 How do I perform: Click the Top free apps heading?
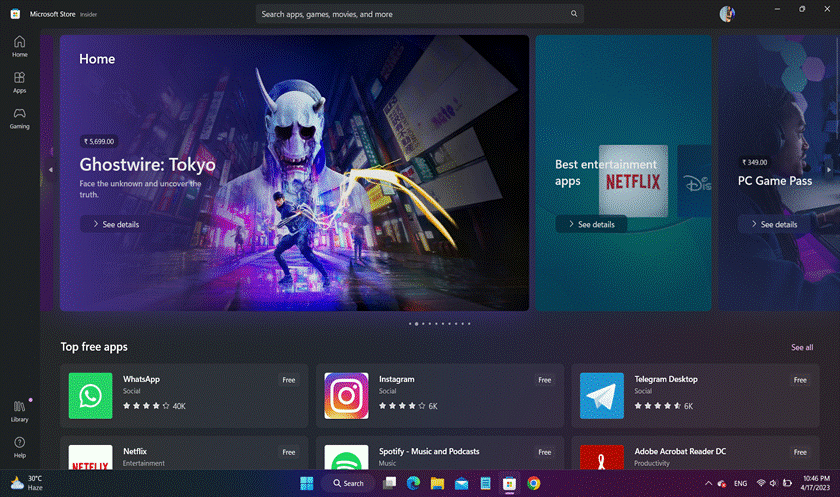click(94, 347)
